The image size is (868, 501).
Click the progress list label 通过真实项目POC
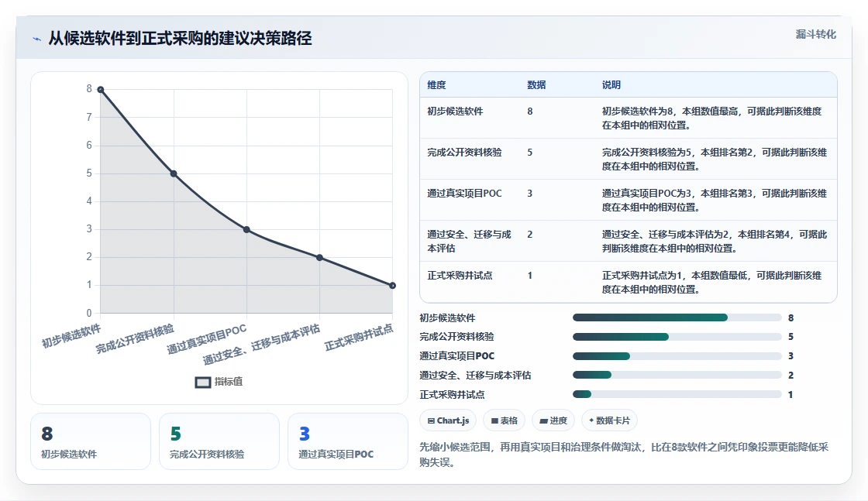456,356
